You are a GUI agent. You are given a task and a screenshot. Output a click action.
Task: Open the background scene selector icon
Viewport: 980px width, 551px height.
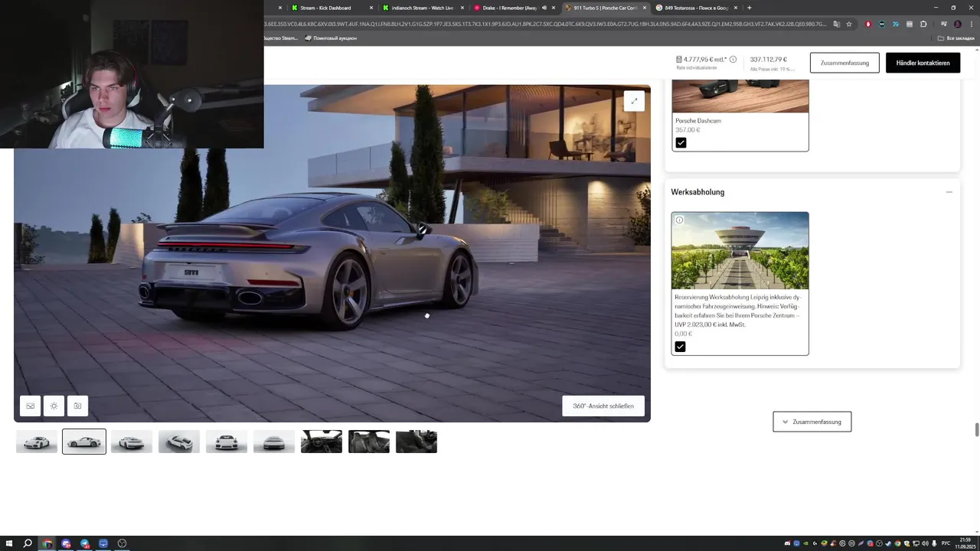pos(31,406)
